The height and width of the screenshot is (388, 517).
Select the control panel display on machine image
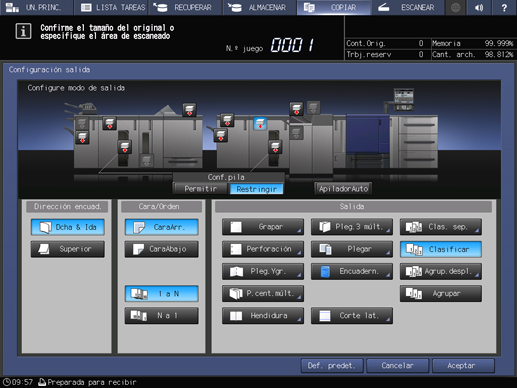[403, 99]
